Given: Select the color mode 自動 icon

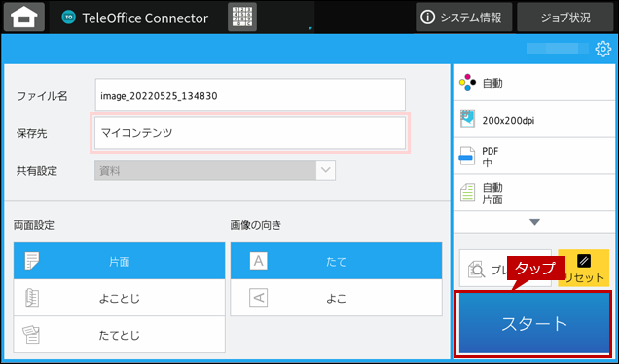Looking at the screenshot, I should coord(467,82).
